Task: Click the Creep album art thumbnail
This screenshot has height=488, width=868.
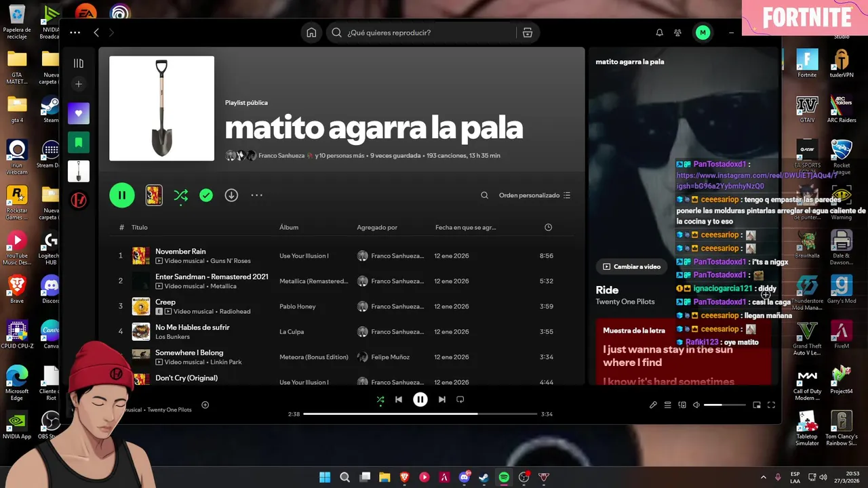Action: tap(141, 306)
